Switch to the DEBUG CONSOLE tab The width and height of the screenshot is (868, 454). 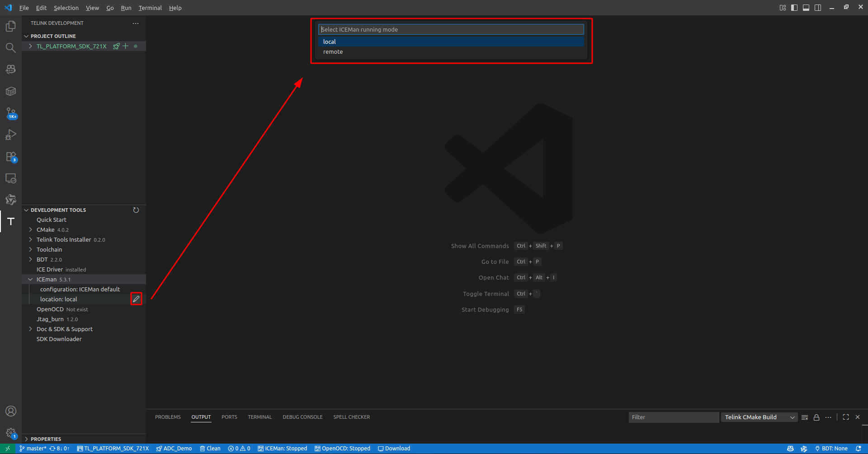(302, 417)
